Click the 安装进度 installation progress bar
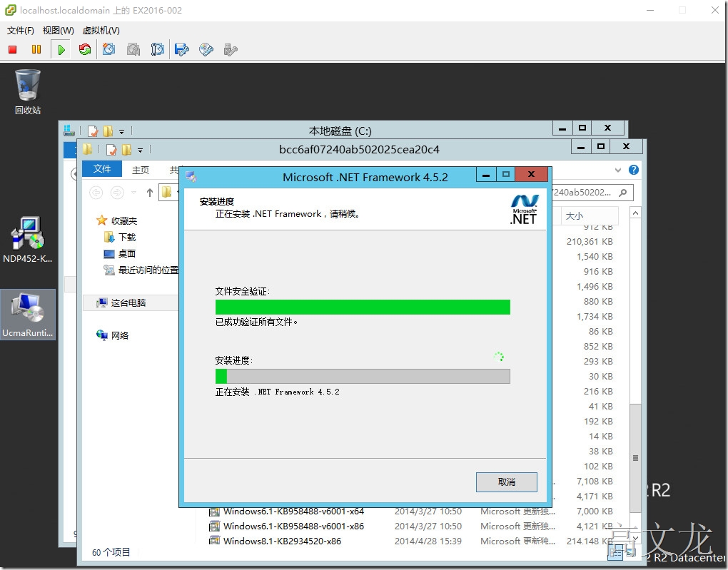 point(363,377)
